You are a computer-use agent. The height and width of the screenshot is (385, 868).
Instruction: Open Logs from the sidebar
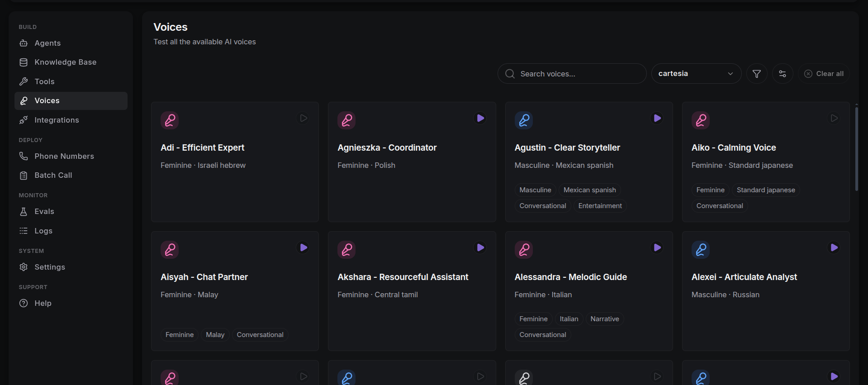click(x=71, y=231)
